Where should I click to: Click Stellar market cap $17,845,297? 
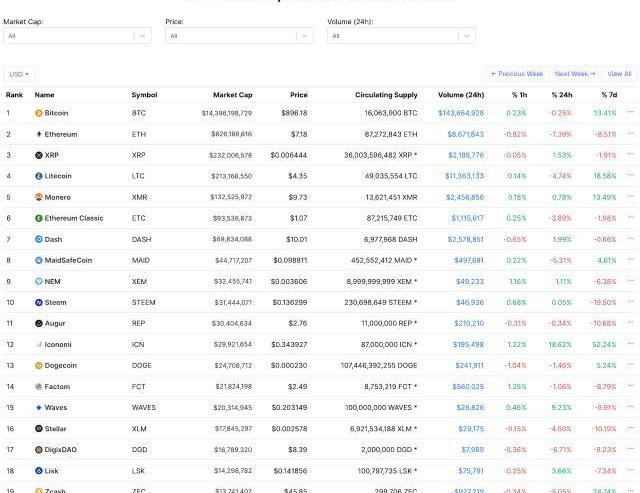(233, 429)
